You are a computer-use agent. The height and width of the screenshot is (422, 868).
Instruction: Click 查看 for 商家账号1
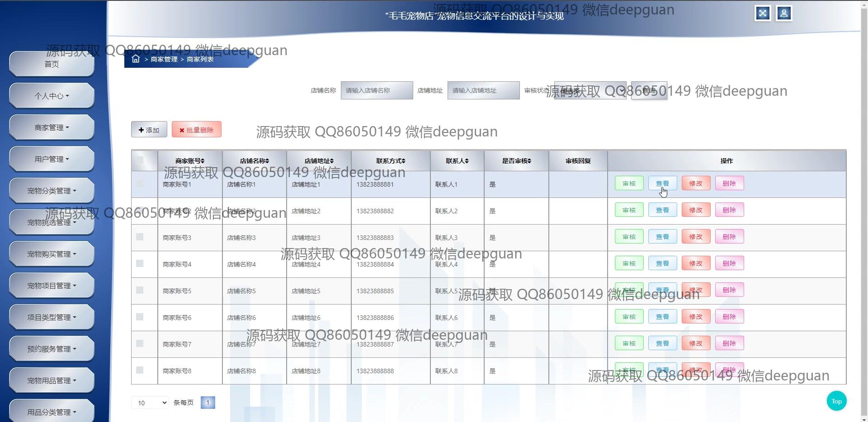(x=663, y=183)
